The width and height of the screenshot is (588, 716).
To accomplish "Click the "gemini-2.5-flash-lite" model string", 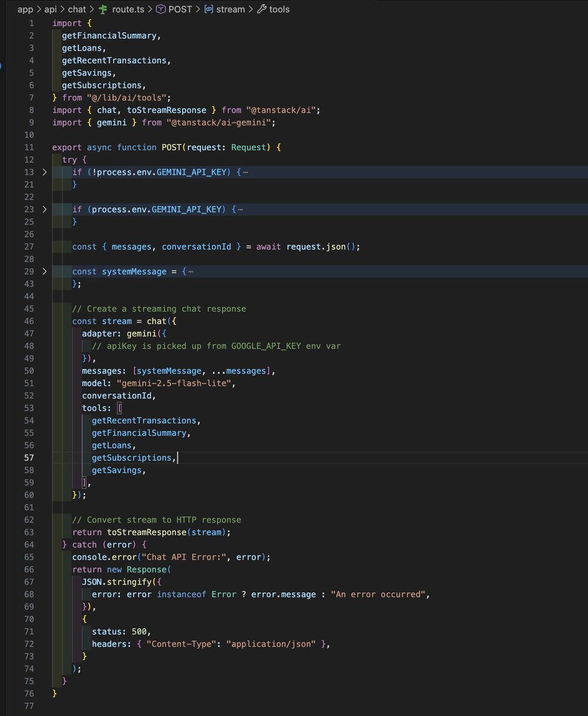I will coord(174,383).
